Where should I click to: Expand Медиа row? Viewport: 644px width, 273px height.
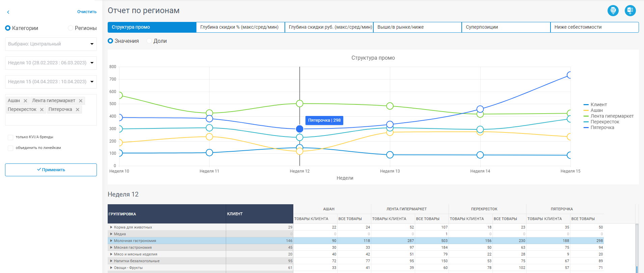click(111, 234)
